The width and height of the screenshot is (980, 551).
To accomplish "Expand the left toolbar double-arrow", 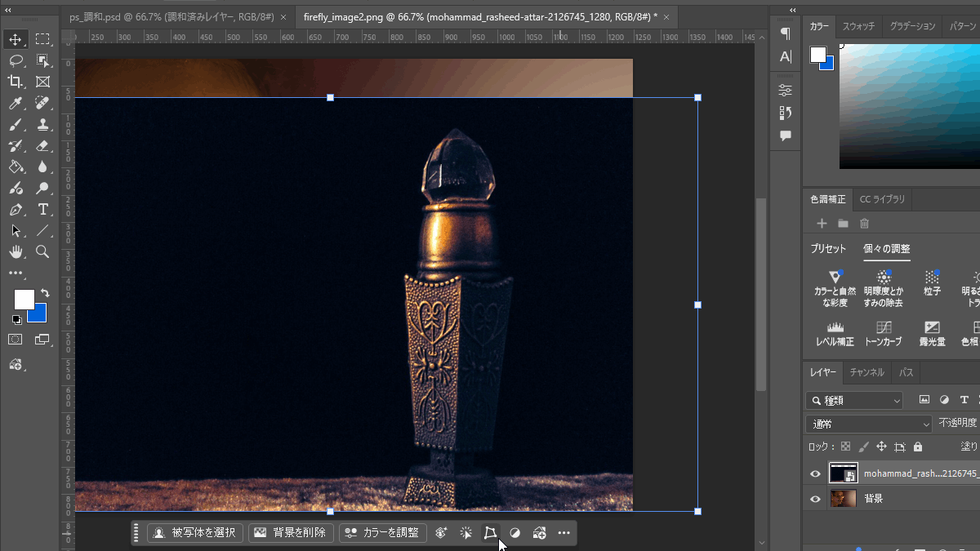I will pyautogui.click(x=9, y=9).
